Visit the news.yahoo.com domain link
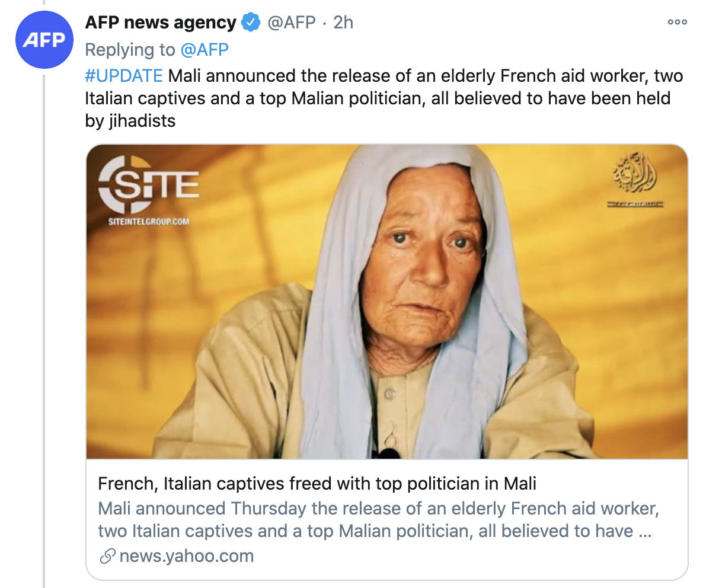The image size is (703, 588). pos(187,556)
